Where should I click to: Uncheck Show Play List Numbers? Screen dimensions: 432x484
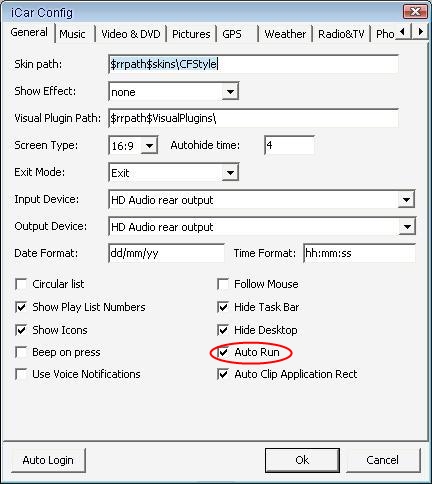[x=21, y=307]
